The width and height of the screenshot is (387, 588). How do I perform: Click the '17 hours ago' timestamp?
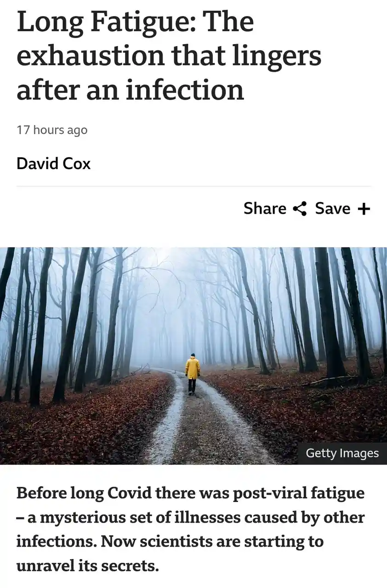pos(52,130)
